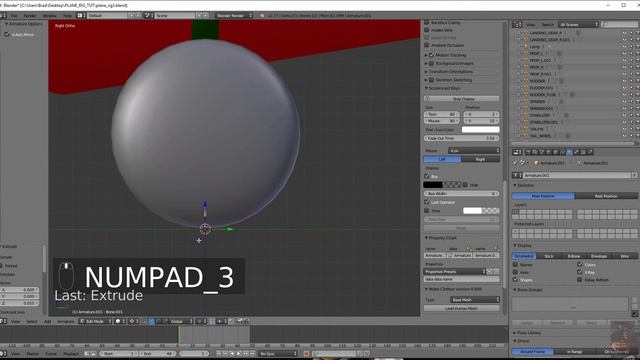Open the pivot point selector icon
This screenshot has height=360, width=640.
point(133,321)
